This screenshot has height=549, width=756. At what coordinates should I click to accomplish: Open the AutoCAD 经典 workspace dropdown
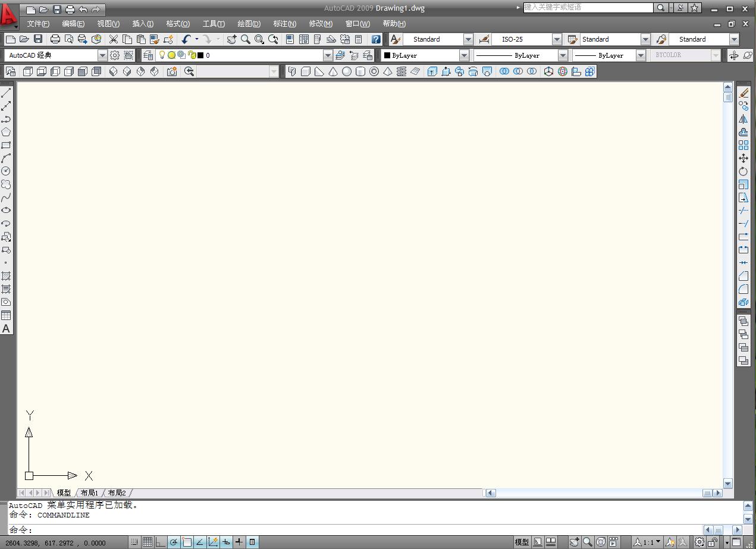coord(102,55)
